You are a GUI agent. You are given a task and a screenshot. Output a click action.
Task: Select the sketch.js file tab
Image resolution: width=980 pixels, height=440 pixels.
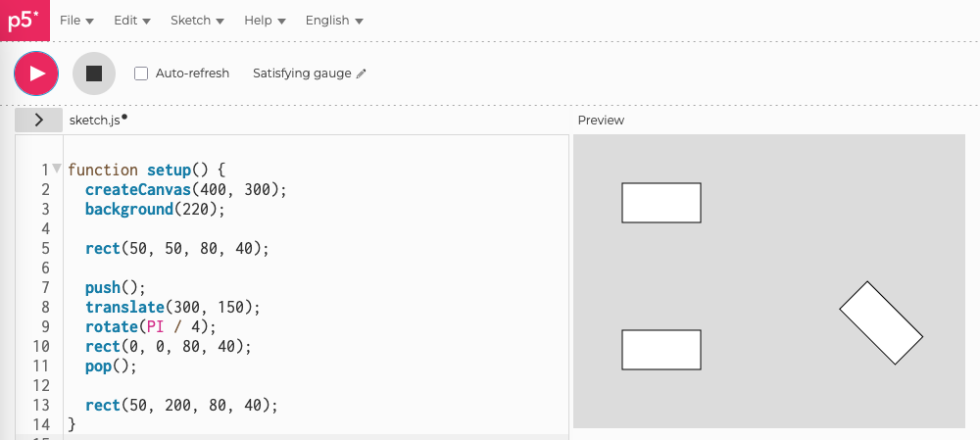point(94,120)
